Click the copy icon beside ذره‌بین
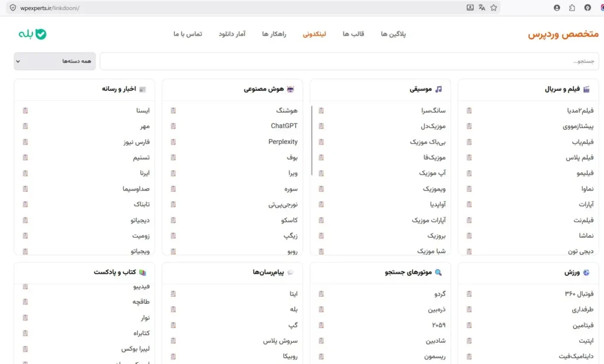 (321, 309)
